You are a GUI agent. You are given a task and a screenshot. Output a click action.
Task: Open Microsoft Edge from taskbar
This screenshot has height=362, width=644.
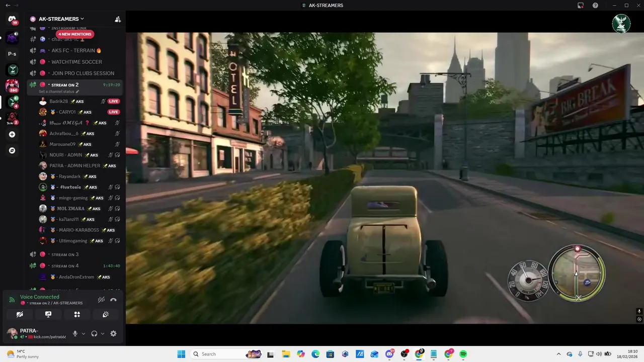315,354
